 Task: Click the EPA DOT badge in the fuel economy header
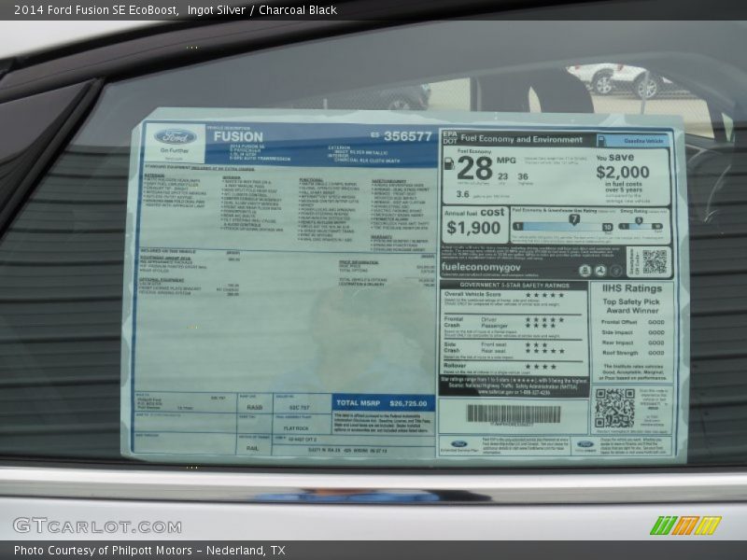tap(450, 138)
